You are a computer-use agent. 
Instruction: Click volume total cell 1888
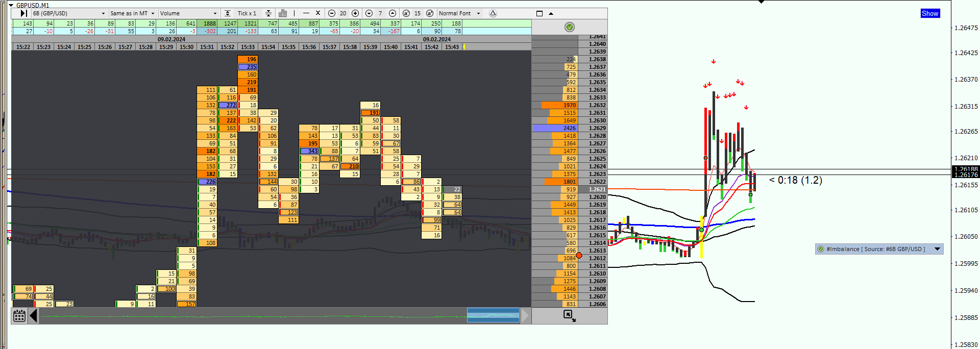click(x=207, y=23)
